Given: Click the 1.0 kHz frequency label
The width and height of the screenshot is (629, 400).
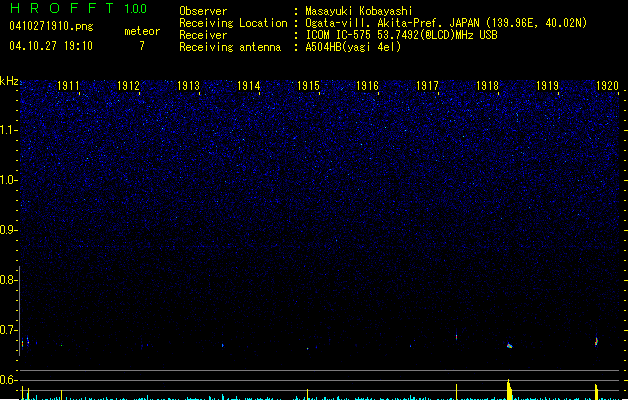Looking at the screenshot, I should pos(8,180).
